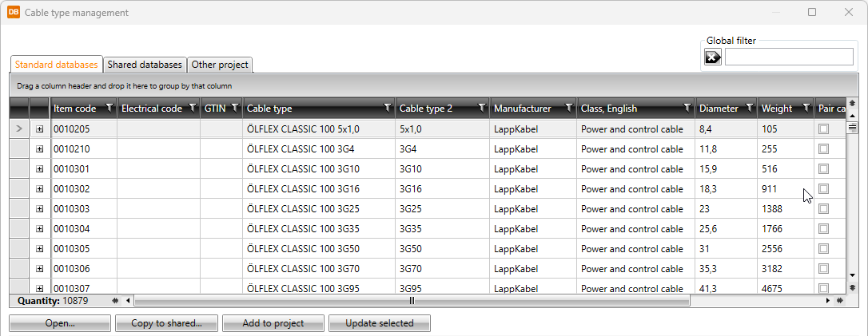
Task: Expand row 0010306 details
Action: (x=40, y=268)
